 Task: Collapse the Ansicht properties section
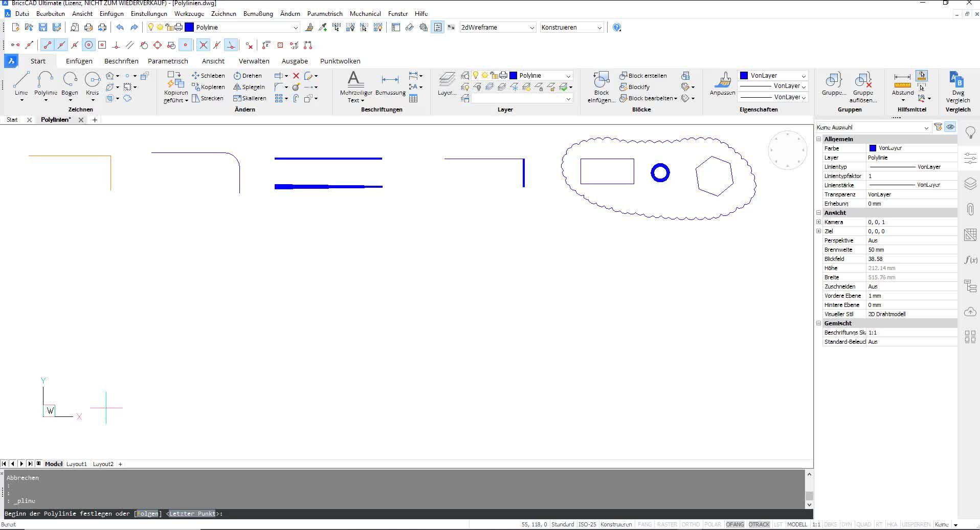[x=819, y=213]
